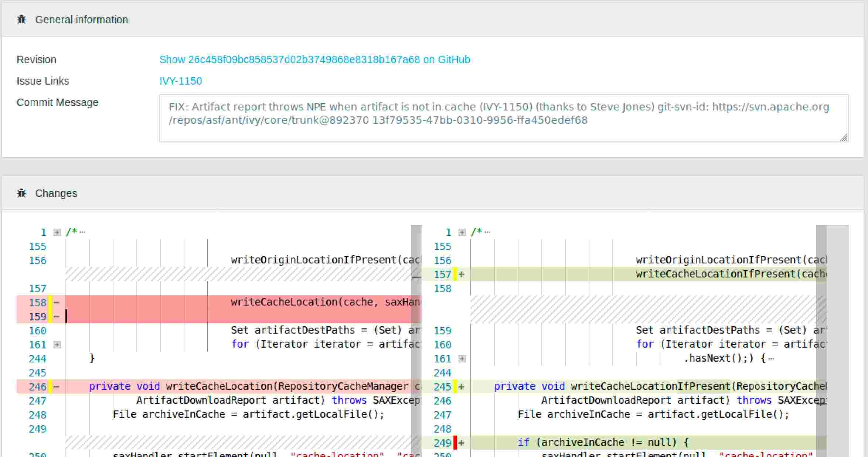Image resolution: width=868 pixels, height=457 pixels.
Task: Click the minus marker on left line 159
Action: point(57,317)
